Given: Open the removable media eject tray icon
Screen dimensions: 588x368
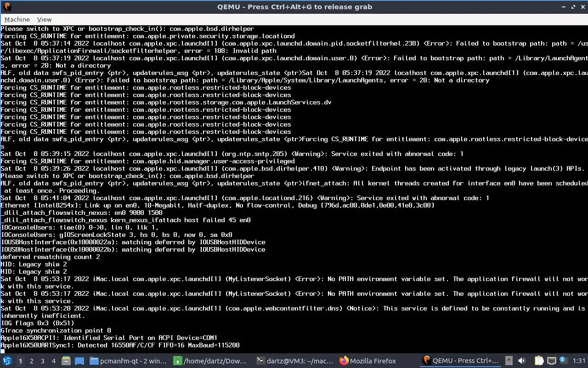Looking at the screenshot, I should tap(509, 361).
